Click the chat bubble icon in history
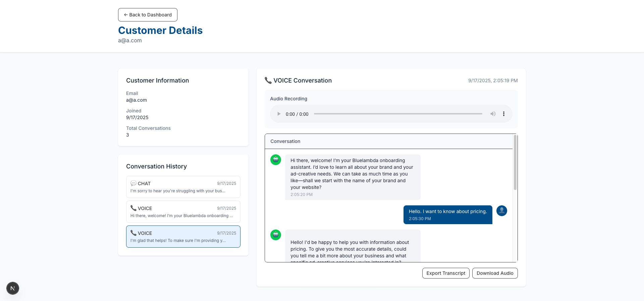Viewport: 644px width, 301px height. tap(133, 183)
